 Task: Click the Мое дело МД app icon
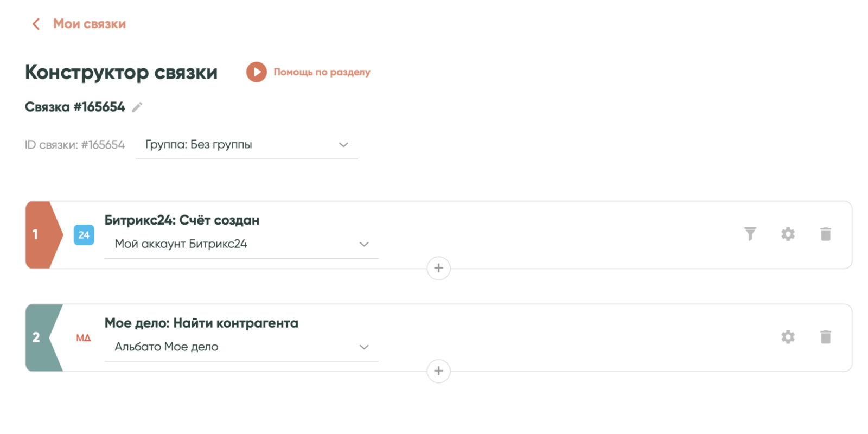(84, 338)
